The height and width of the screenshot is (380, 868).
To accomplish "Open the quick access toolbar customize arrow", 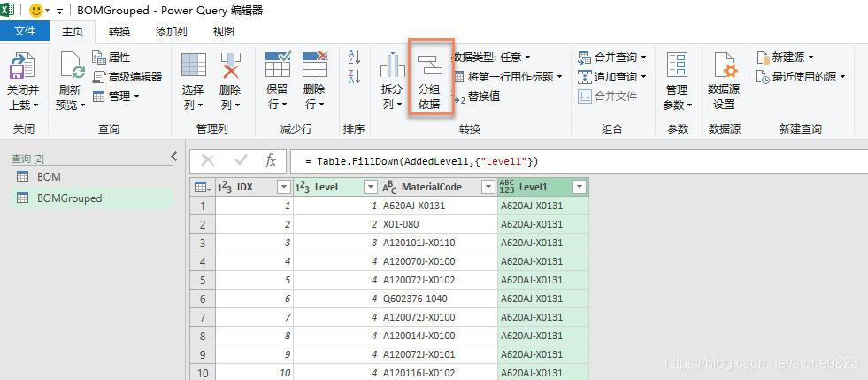I will coord(60,12).
